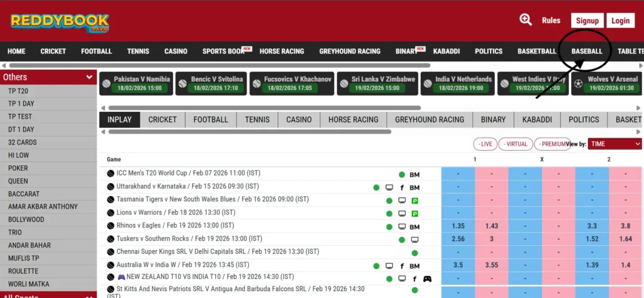This screenshot has height=298, width=644.
Task: Click football icon on Wolves V Arsenal card
Action: 579,84
